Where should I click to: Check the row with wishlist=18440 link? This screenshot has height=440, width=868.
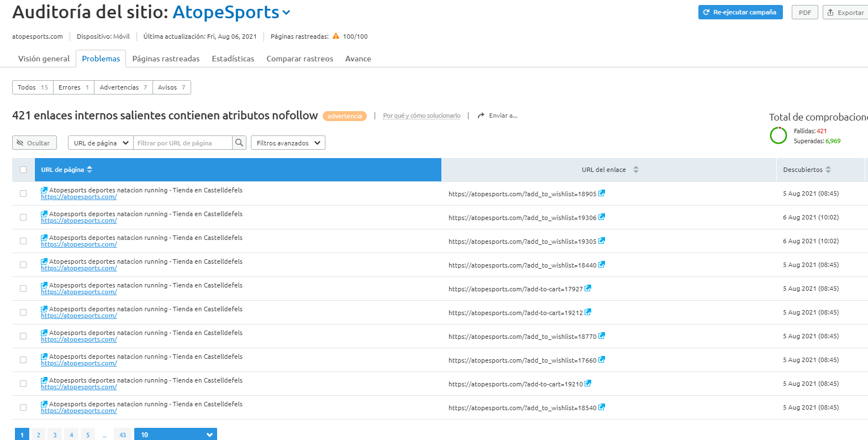(x=23, y=265)
